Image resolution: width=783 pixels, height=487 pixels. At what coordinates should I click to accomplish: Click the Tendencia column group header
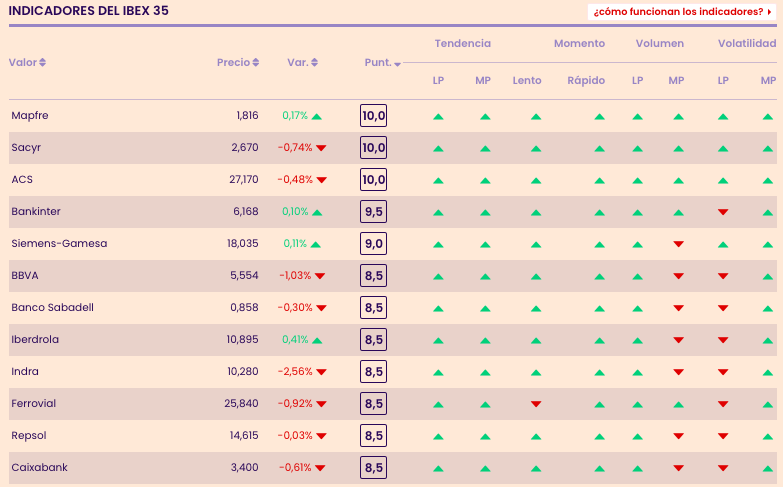click(462, 44)
